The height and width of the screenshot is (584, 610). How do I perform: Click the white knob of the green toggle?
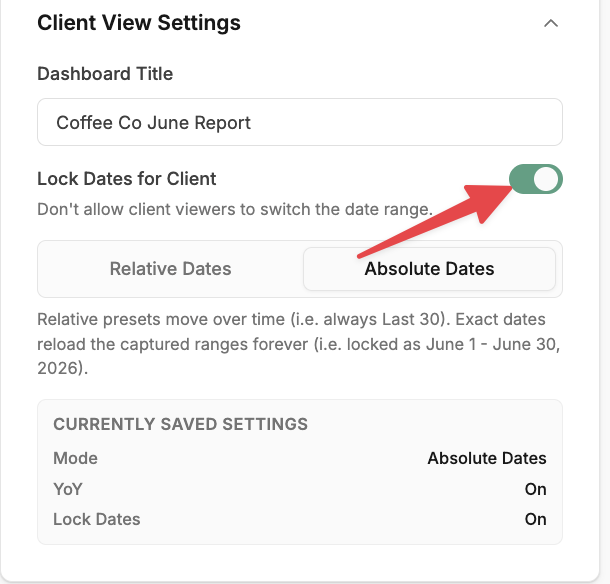[x=546, y=179]
